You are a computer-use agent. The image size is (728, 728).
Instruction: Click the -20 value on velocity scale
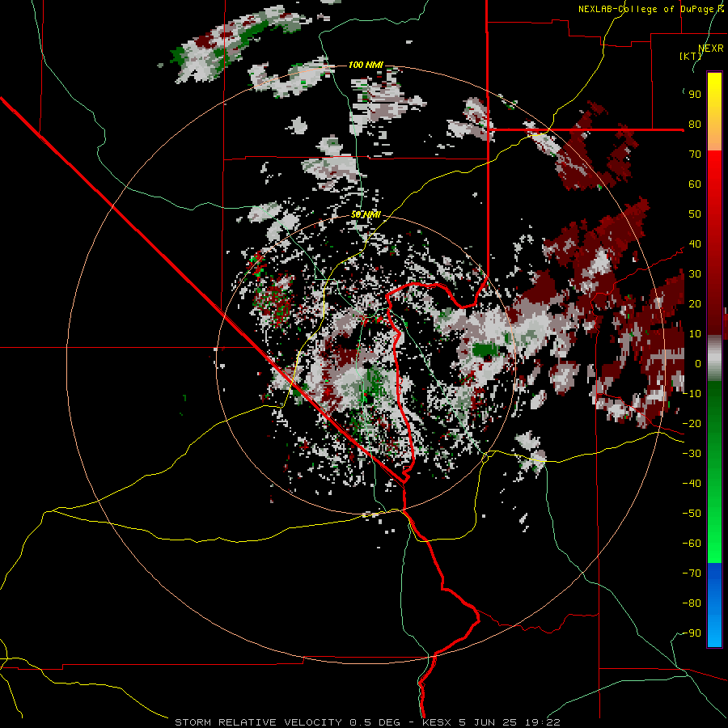click(x=692, y=424)
